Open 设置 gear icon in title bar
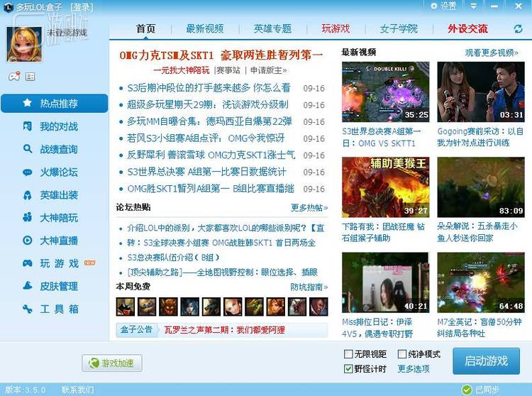532x396 pixels. pos(435,6)
